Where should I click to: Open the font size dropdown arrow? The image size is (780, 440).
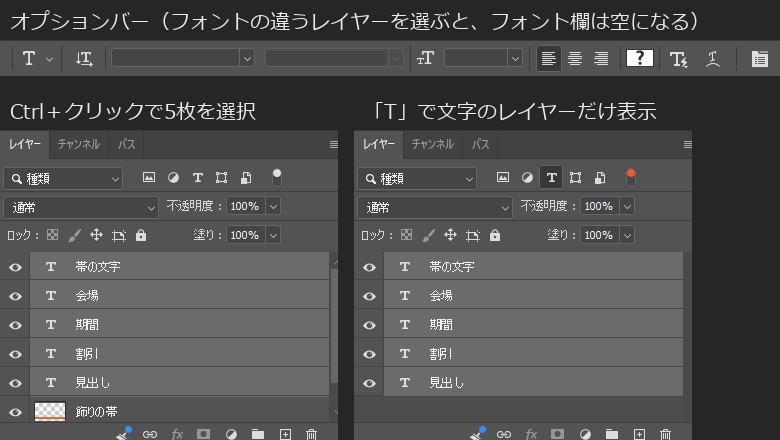(515, 59)
